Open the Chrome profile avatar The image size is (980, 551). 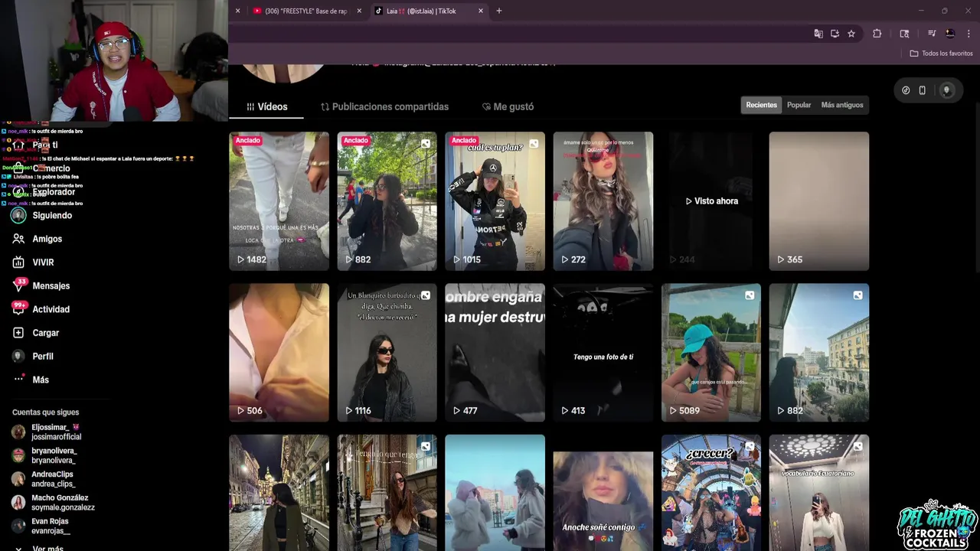point(950,34)
